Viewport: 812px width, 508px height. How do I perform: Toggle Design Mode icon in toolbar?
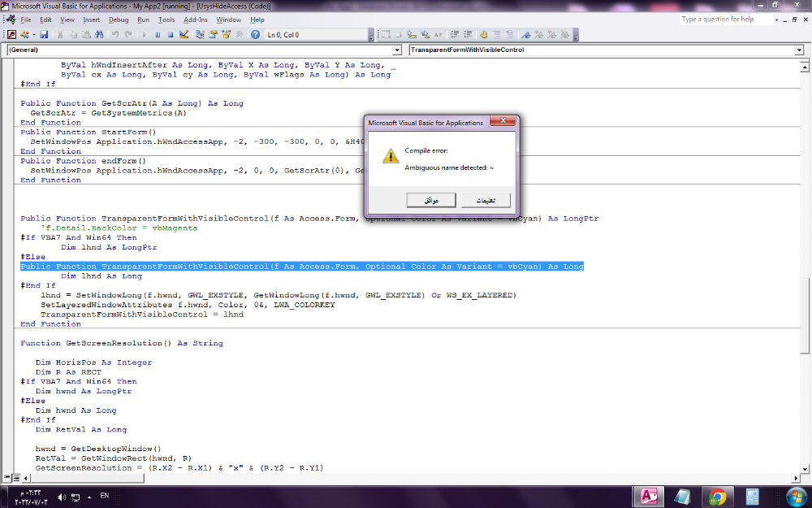pos(184,35)
